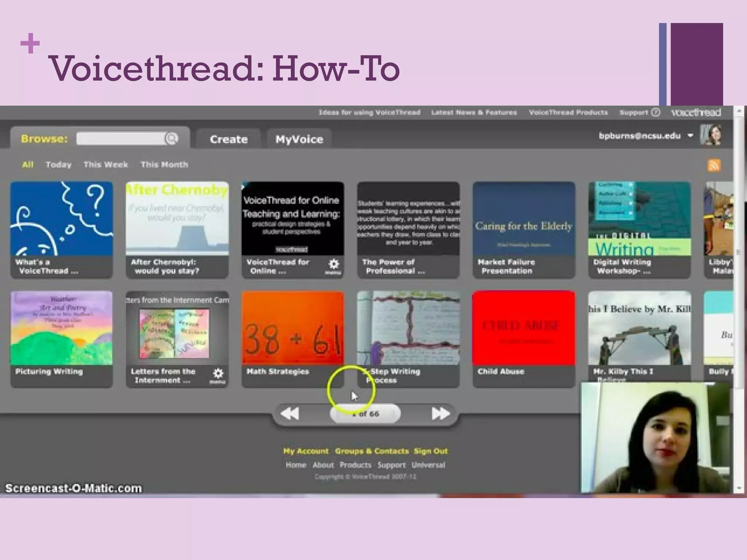Switch to the Create tab
Screen dimensions: 747x560
(229, 139)
